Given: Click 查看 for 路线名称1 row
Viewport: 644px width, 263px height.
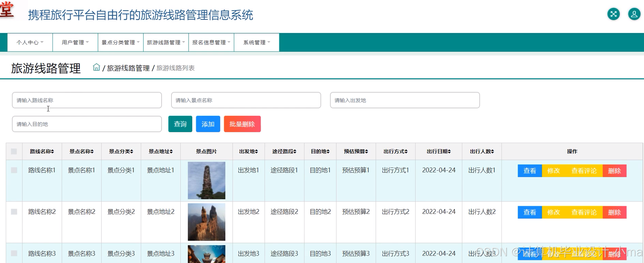Looking at the screenshot, I should click(530, 171).
